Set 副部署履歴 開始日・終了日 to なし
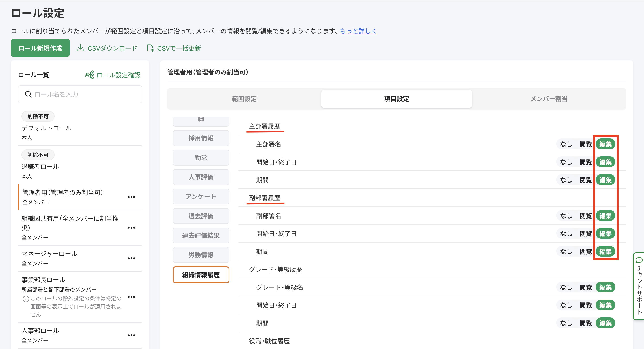The image size is (644, 349). pos(566,234)
